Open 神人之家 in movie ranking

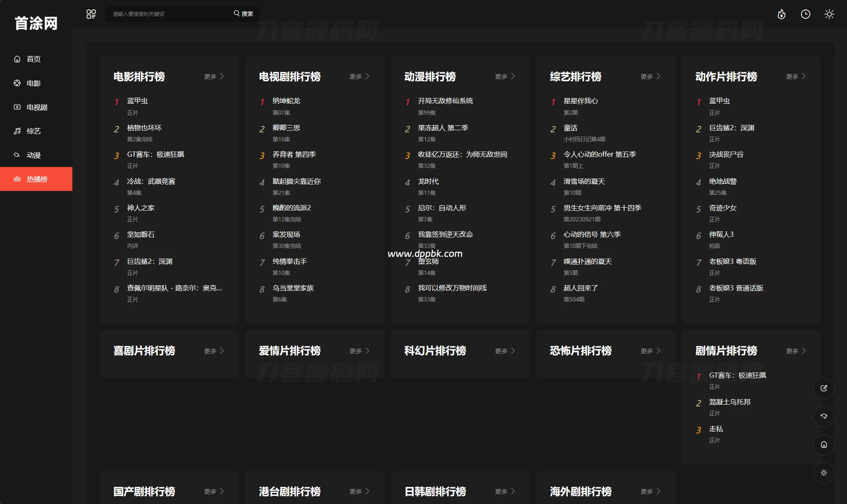pyautogui.click(x=141, y=208)
